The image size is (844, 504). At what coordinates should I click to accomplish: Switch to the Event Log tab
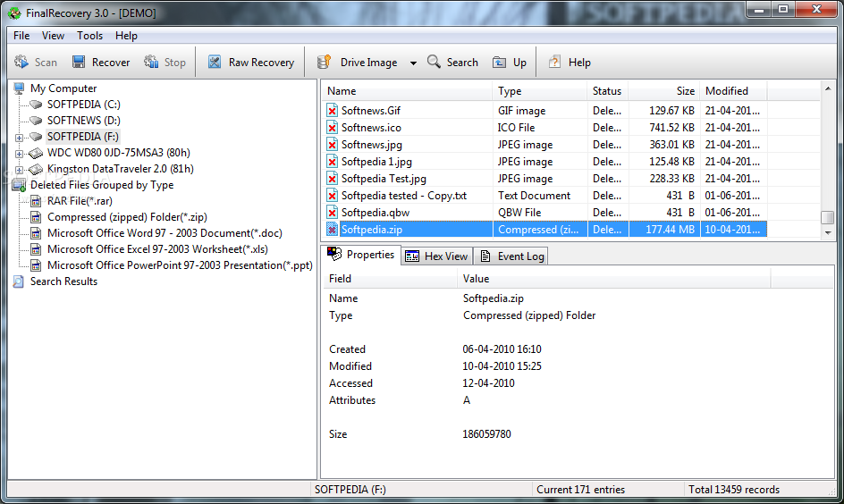coord(512,256)
